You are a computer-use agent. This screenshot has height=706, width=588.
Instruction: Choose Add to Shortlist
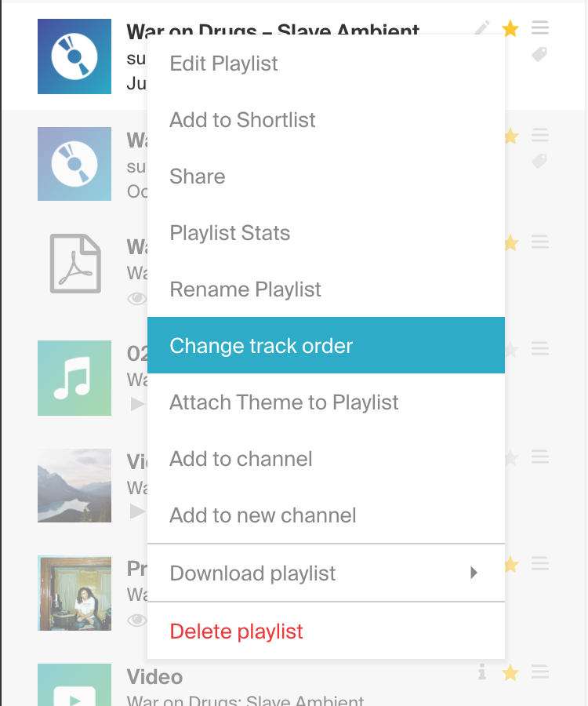click(x=242, y=119)
